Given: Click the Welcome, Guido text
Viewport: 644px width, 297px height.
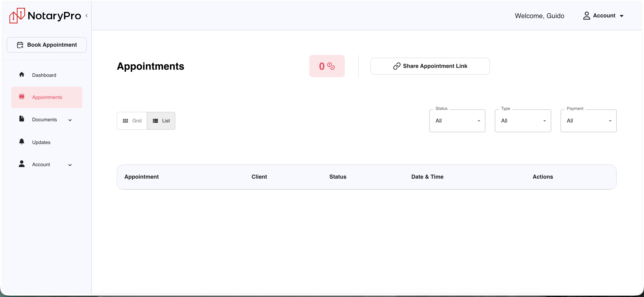Looking at the screenshot, I should tap(540, 16).
